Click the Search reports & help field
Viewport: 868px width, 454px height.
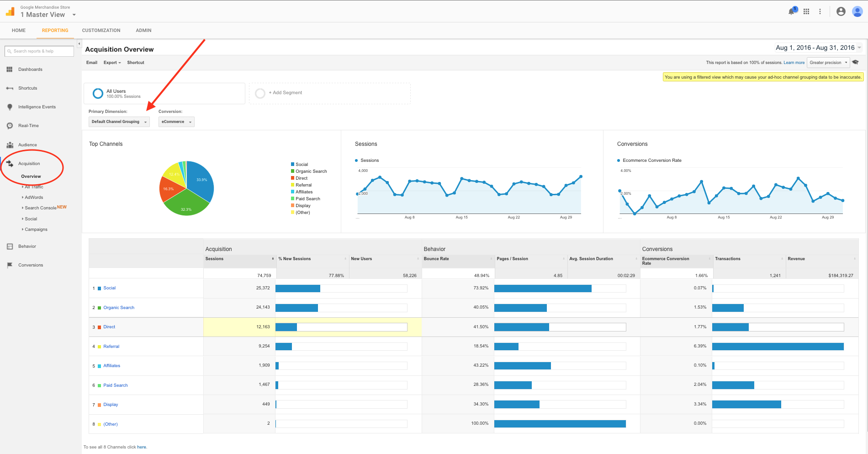click(39, 51)
